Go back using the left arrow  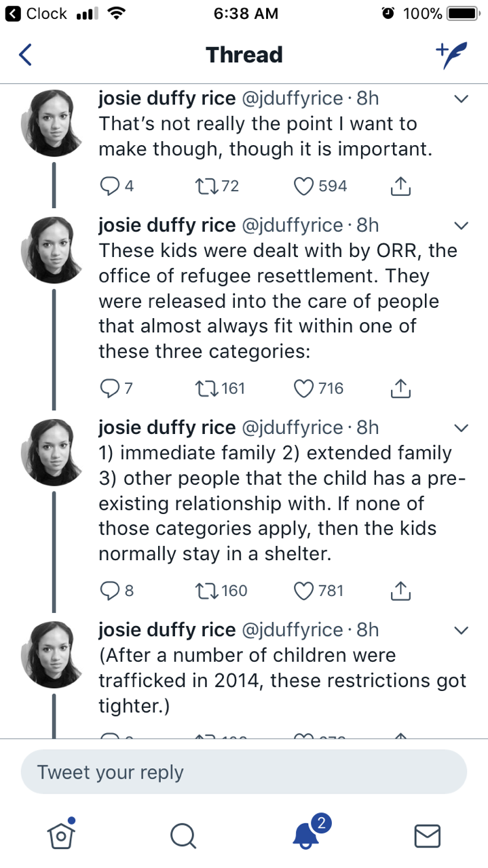25,55
